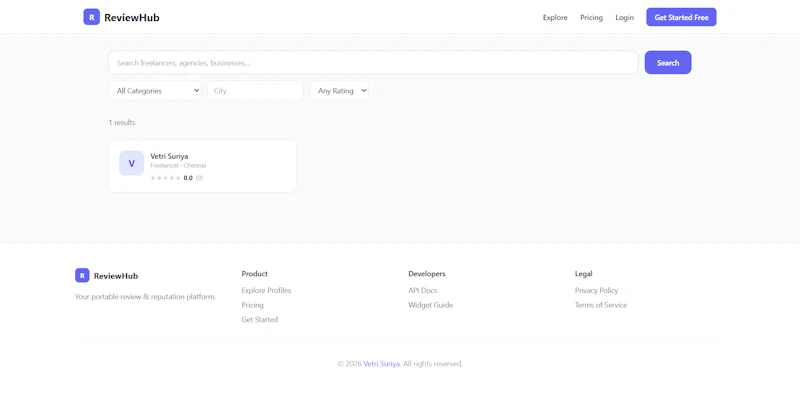Click the star rating on Vetri Suriya card
The width and height of the screenshot is (800, 393).
tap(165, 178)
